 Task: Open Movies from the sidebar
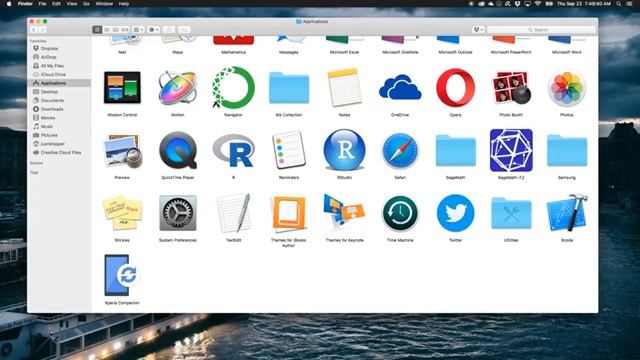(x=48, y=118)
